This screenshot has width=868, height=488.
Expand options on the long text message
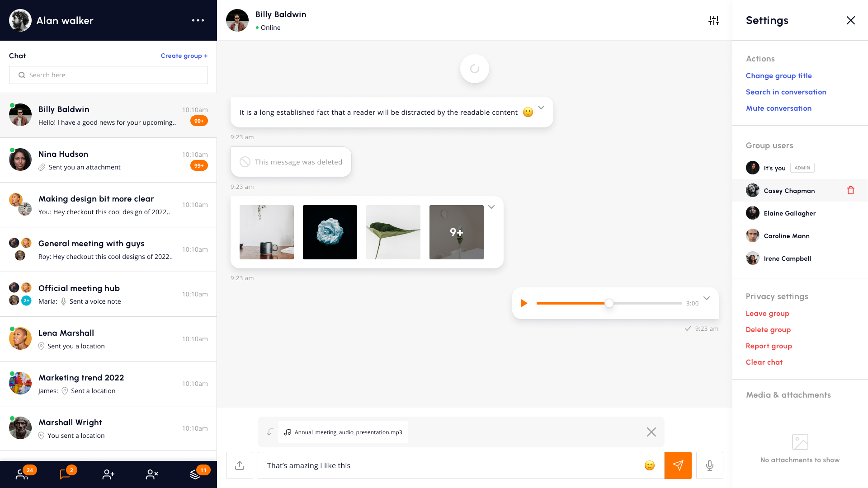point(541,108)
